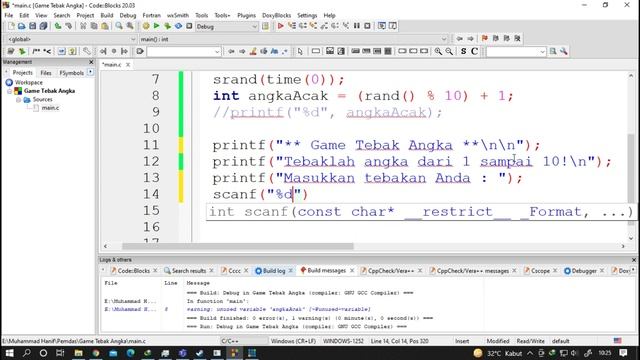Open the Debug menu

pos(127,15)
